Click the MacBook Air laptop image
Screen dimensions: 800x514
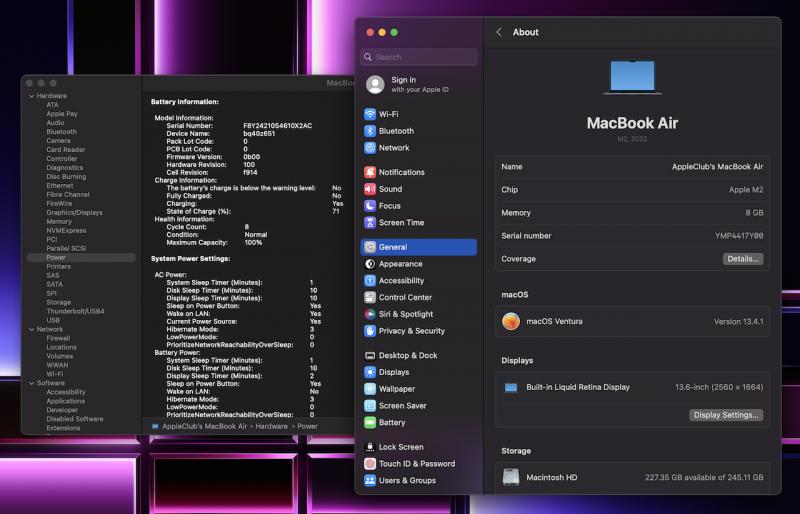point(632,77)
